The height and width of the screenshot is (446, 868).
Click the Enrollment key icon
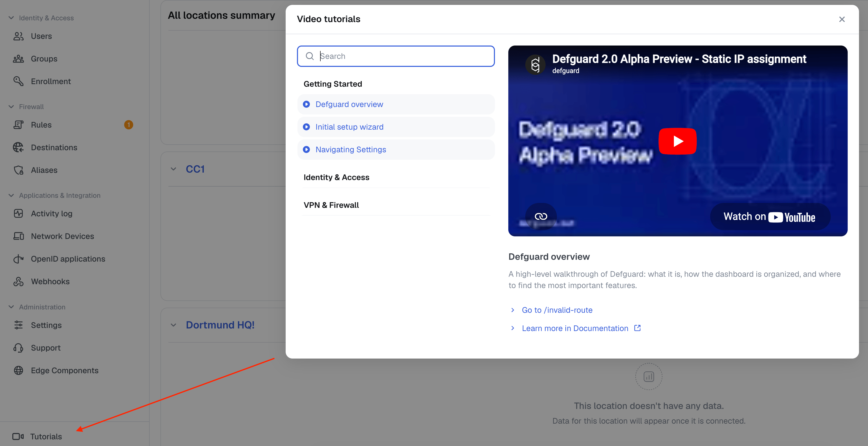click(19, 81)
